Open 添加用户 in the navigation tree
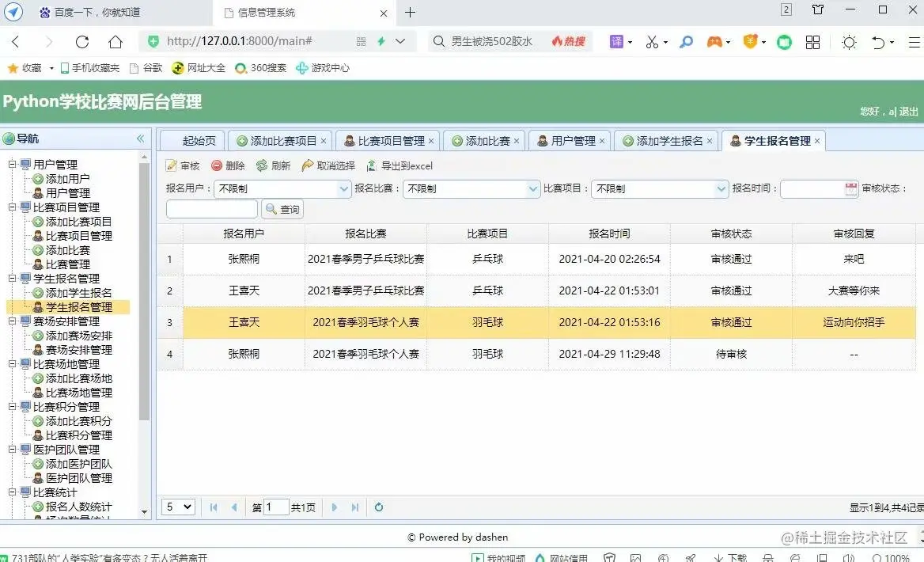The width and height of the screenshot is (924, 562). [67, 179]
